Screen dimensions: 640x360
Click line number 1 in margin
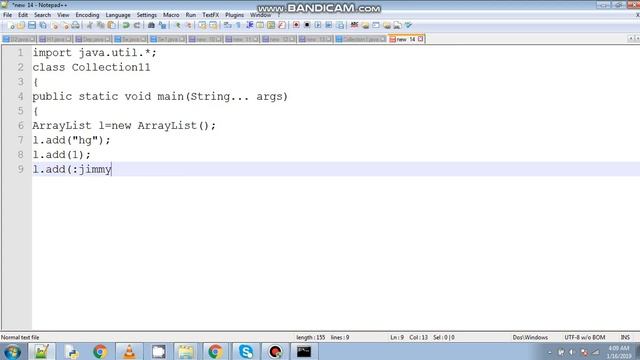click(x=20, y=53)
